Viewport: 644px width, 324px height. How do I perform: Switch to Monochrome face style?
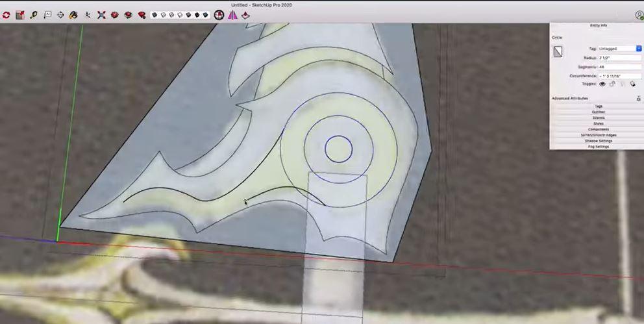205,15
